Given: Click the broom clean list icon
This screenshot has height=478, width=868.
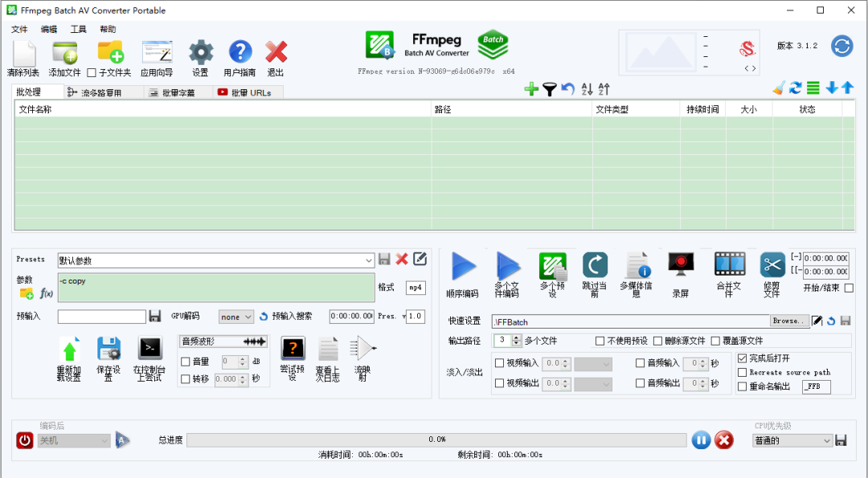Looking at the screenshot, I should tap(780, 88).
